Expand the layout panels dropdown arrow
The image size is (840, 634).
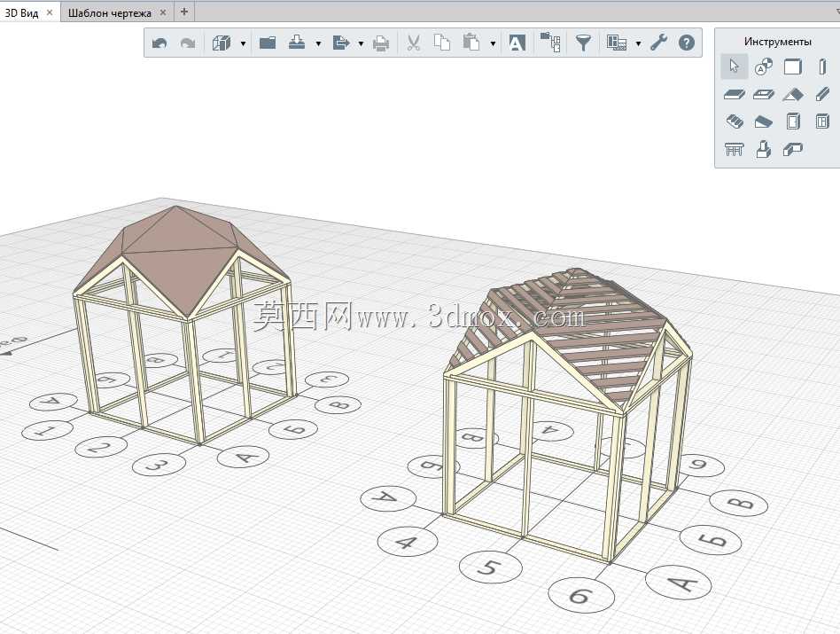tap(639, 43)
